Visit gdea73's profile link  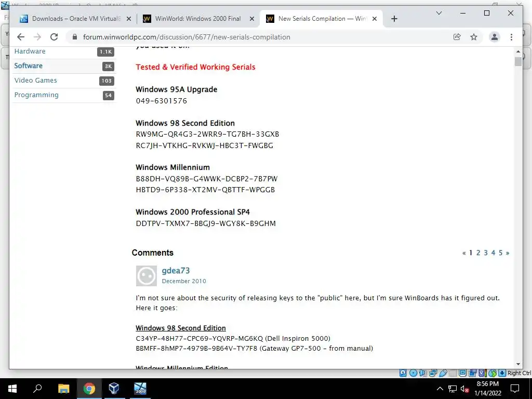click(x=176, y=270)
